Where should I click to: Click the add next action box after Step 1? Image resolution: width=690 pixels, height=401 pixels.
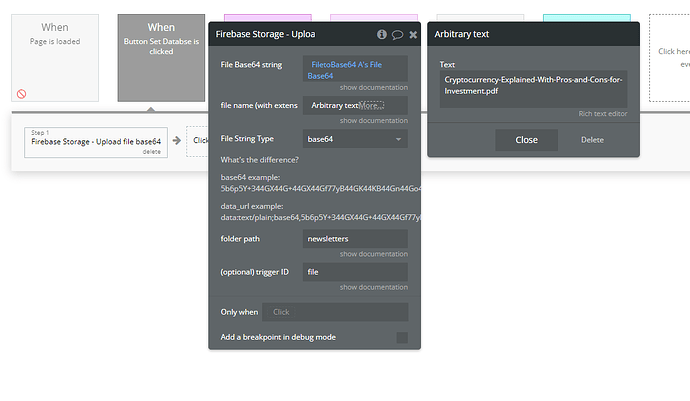pos(197,141)
